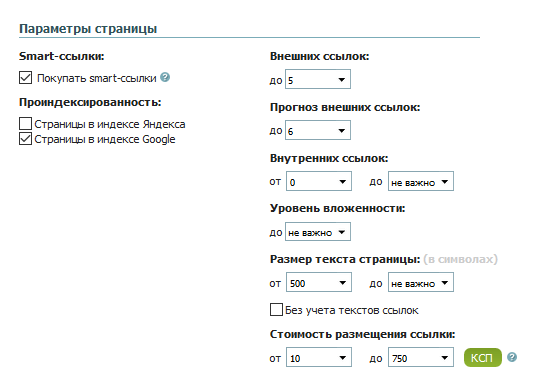550x374 pixels.
Task: Click the Без учета текстов ссылок label
Action: (x=351, y=310)
